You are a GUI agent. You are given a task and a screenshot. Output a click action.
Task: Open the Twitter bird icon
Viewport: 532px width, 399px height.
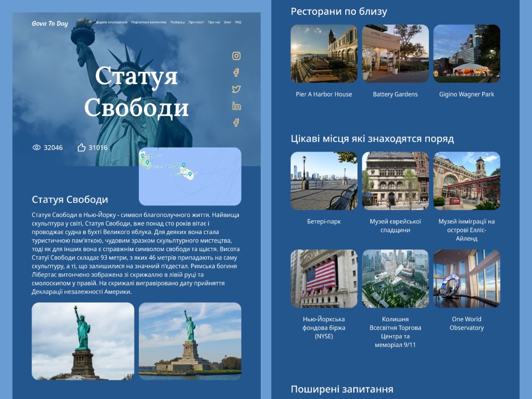[236, 89]
